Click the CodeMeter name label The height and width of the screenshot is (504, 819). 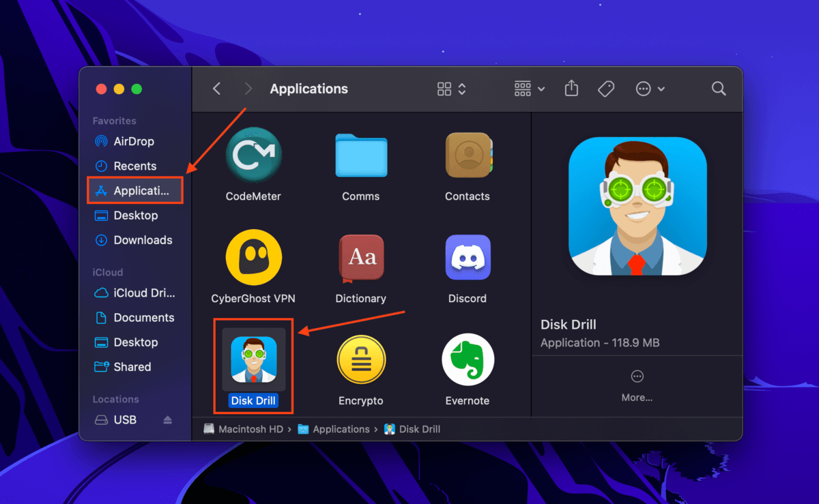pos(253,196)
